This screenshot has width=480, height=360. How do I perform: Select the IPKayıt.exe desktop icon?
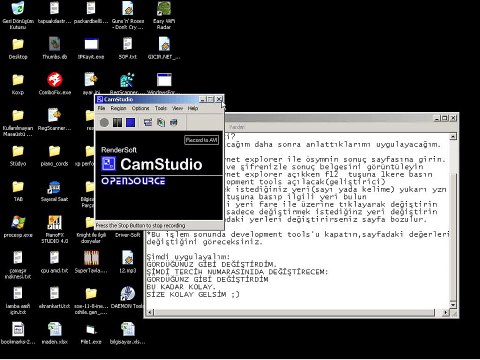(x=91, y=44)
